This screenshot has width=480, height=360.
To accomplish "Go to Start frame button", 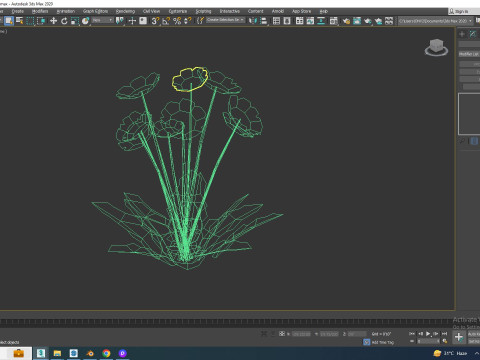I will [412, 333].
